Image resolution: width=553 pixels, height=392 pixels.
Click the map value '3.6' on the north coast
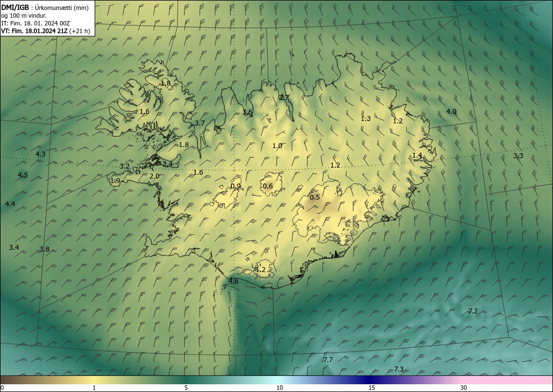coord(248,112)
